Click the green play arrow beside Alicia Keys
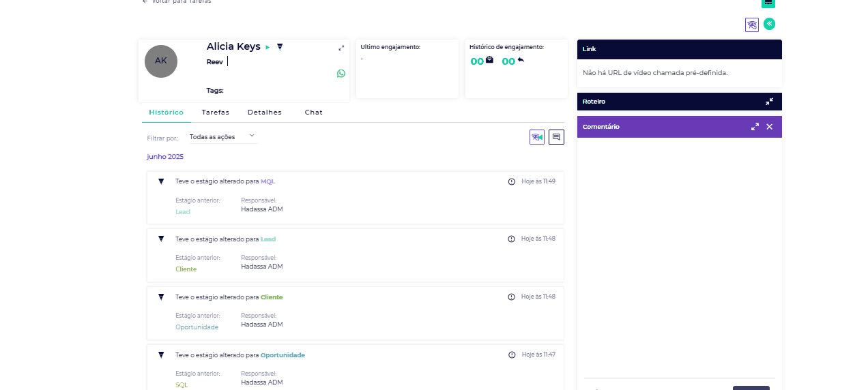 coord(268,47)
